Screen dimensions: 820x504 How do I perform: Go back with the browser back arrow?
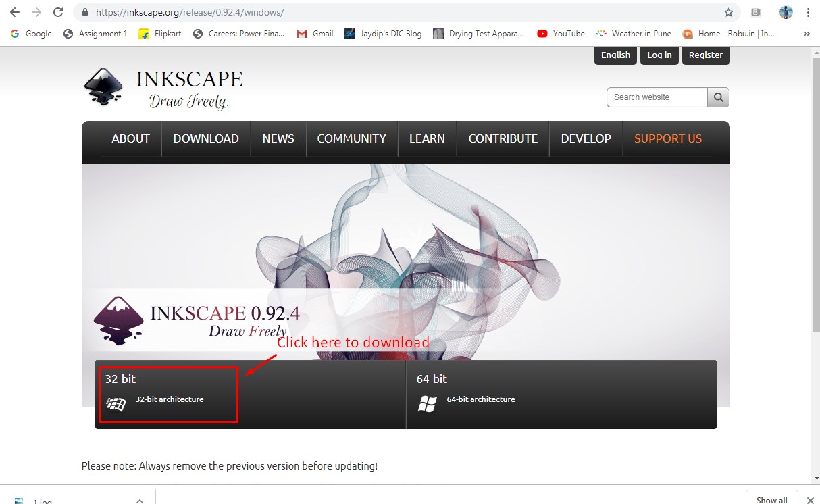[x=15, y=12]
